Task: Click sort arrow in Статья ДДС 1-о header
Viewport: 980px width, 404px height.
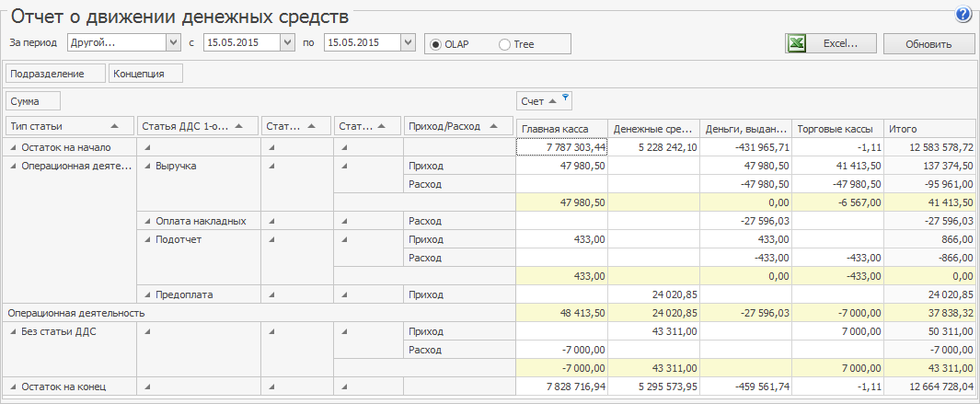Action: tap(240, 126)
